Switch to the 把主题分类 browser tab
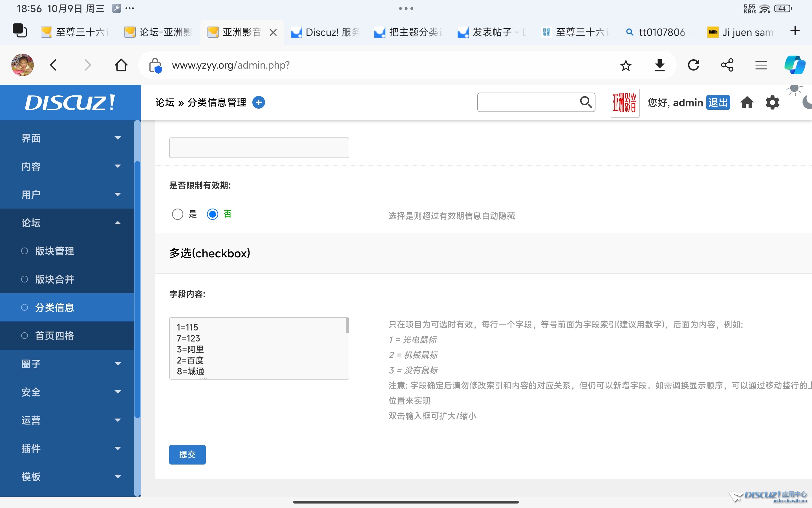This screenshot has height=508, width=812. (408, 32)
